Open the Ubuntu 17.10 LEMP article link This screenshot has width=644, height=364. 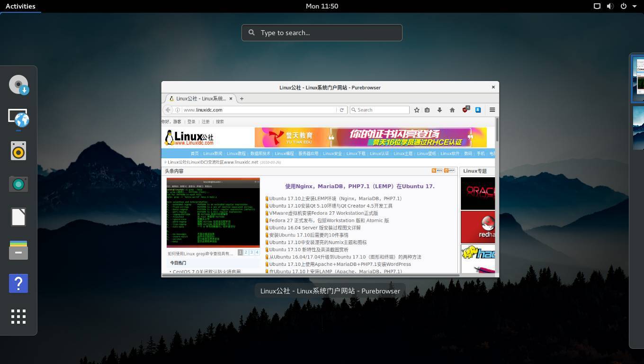point(334,199)
